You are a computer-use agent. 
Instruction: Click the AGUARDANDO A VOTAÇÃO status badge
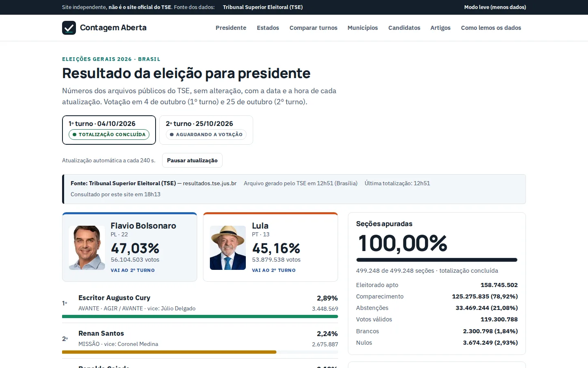tap(206, 135)
